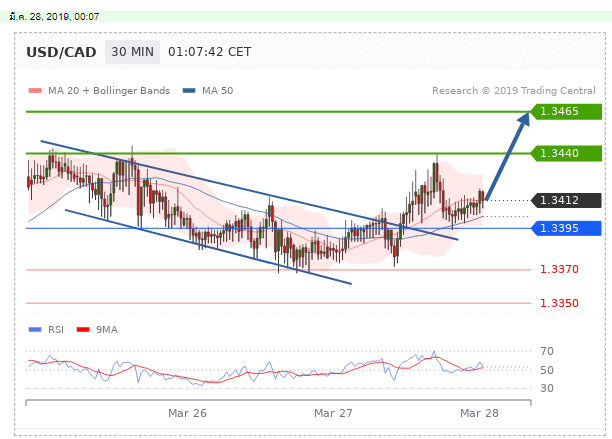The height and width of the screenshot is (439, 612).
Task: Click the Research © 2019 Trading Central credit
Action: tap(514, 91)
